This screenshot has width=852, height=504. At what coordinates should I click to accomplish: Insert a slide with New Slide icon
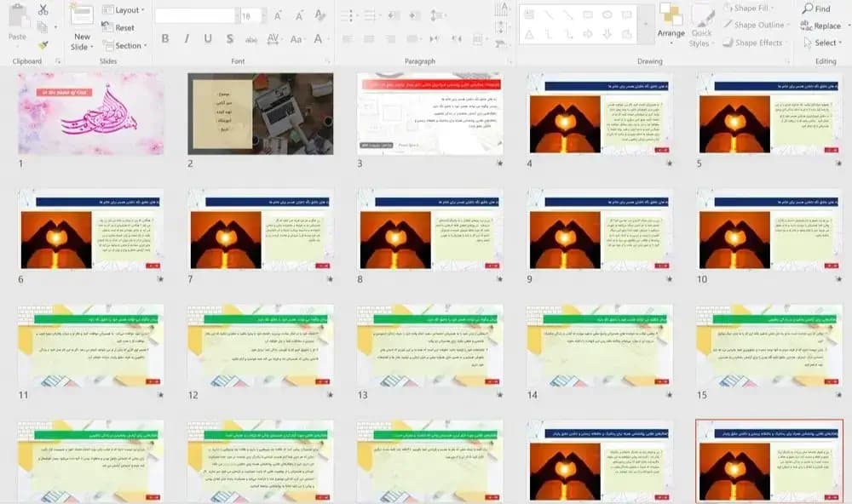82,15
